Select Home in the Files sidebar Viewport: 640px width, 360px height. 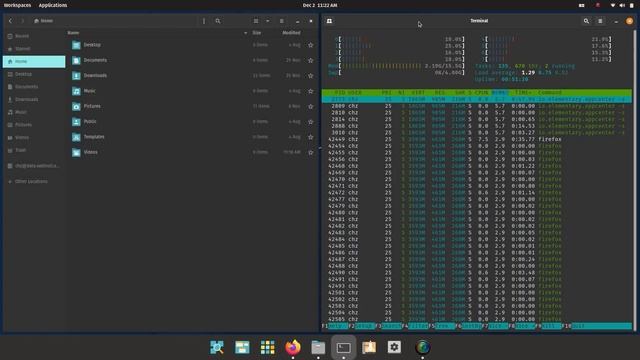[34, 61]
